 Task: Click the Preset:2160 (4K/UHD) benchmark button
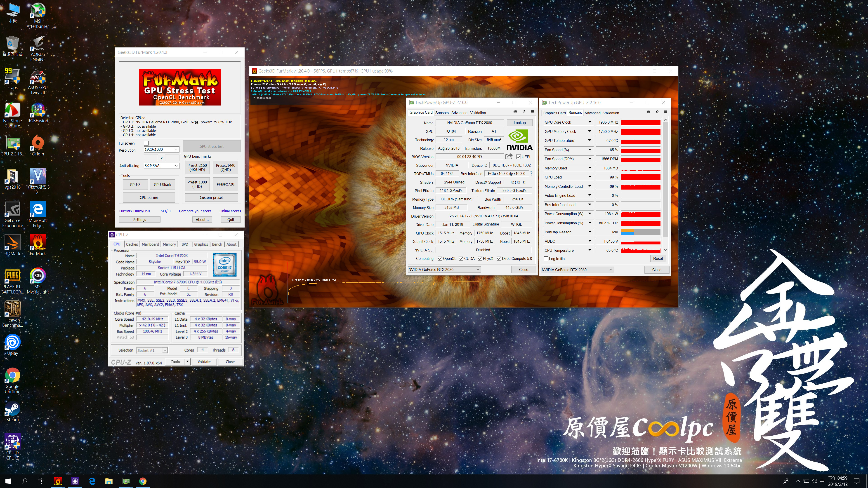tap(197, 167)
